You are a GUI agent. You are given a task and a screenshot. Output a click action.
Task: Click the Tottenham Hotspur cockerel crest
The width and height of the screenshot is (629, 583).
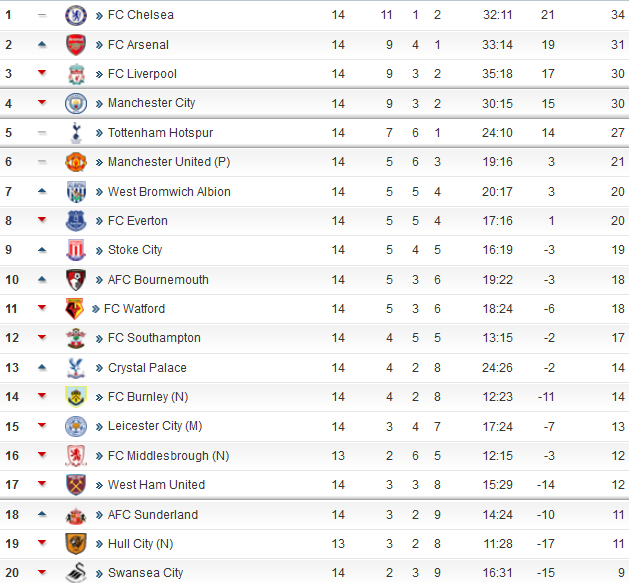coord(76,133)
